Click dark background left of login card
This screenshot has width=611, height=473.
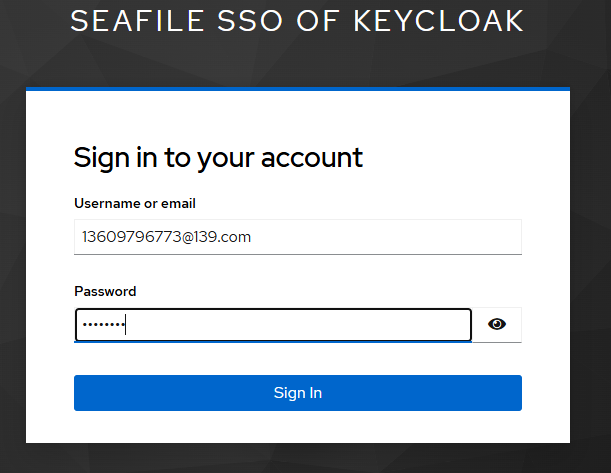[12, 265]
